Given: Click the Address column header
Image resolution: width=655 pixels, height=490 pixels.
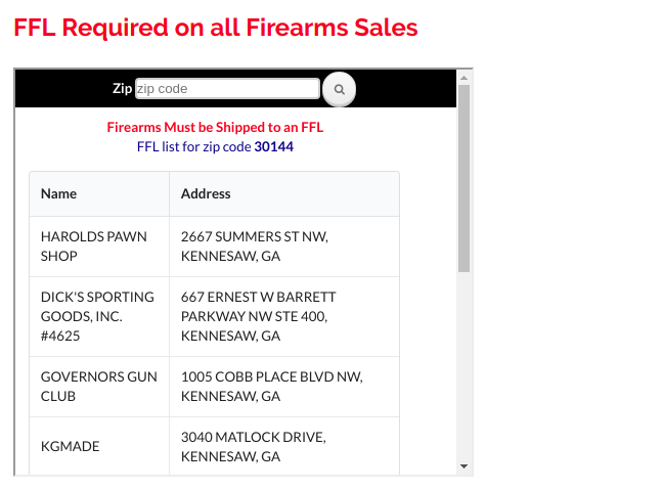Looking at the screenshot, I should click(x=206, y=194).
